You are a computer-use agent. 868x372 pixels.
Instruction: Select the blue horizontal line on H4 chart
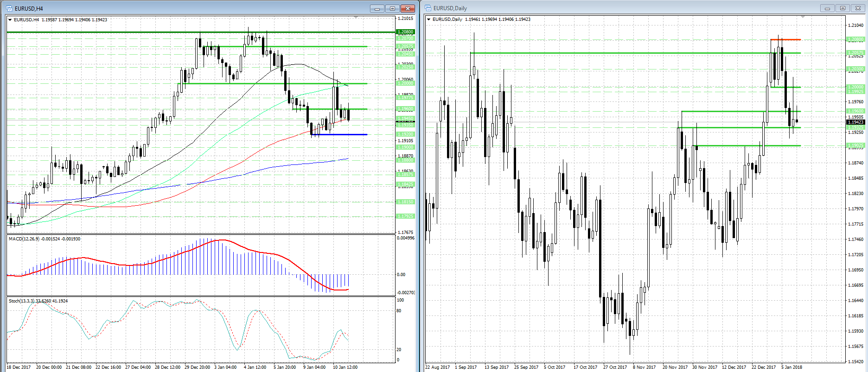point(343,134)
